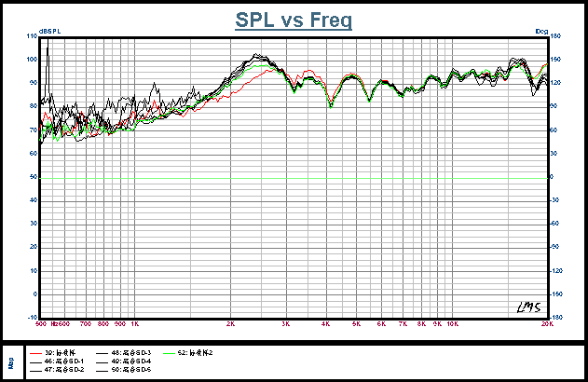Select legend entry 46 ending in SD-1
The height and width of the screenshot is (382, 588).
tap(70, 362)
